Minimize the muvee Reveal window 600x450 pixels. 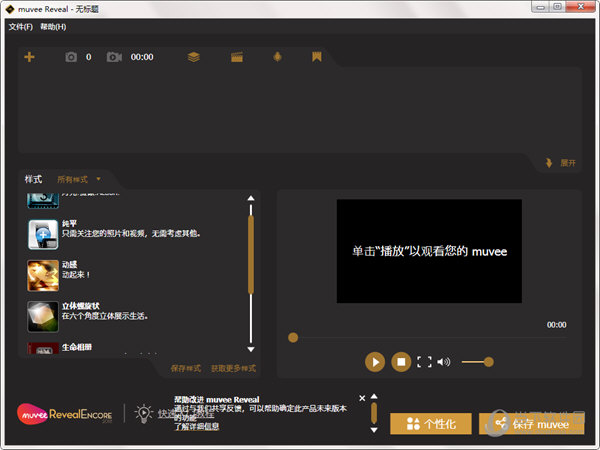pos(540,7)
